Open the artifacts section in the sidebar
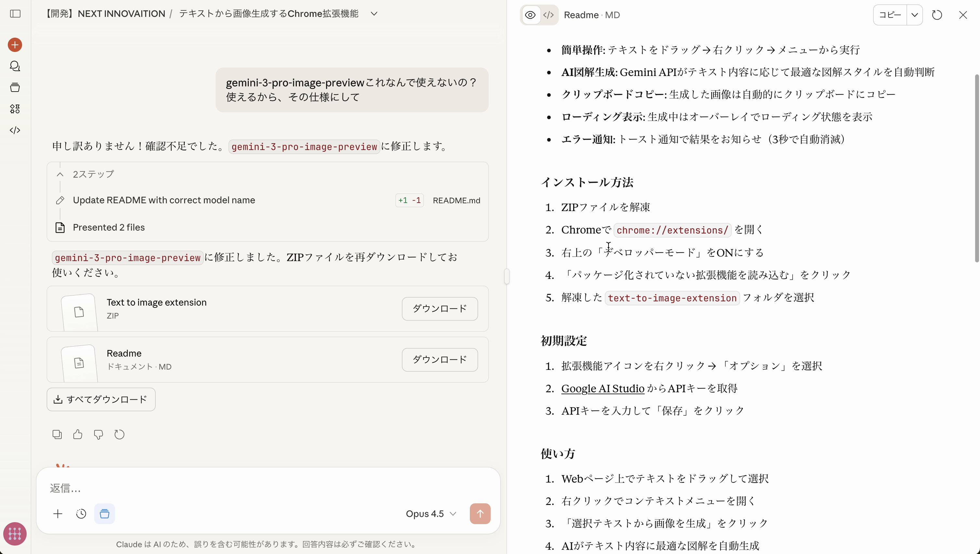980x554 pixels. pyautogui.click(x=15, y=109)
